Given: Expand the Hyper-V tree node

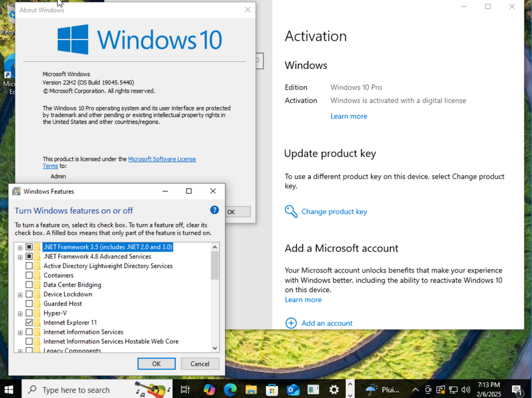Looking at the screenshot, I should pyautogui.click(x=20, y=313).
